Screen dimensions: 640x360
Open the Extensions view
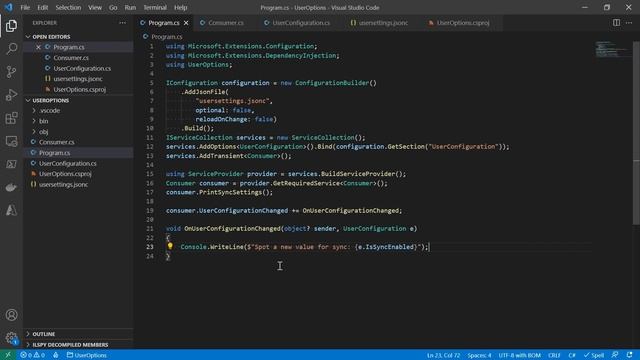[11, 118]
